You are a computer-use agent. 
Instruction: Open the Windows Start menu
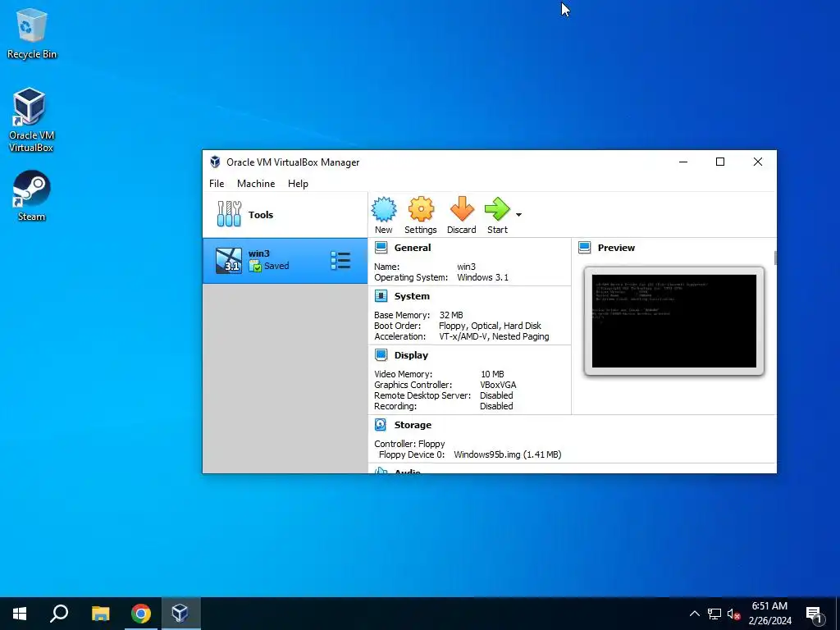[x=20, y=614]
